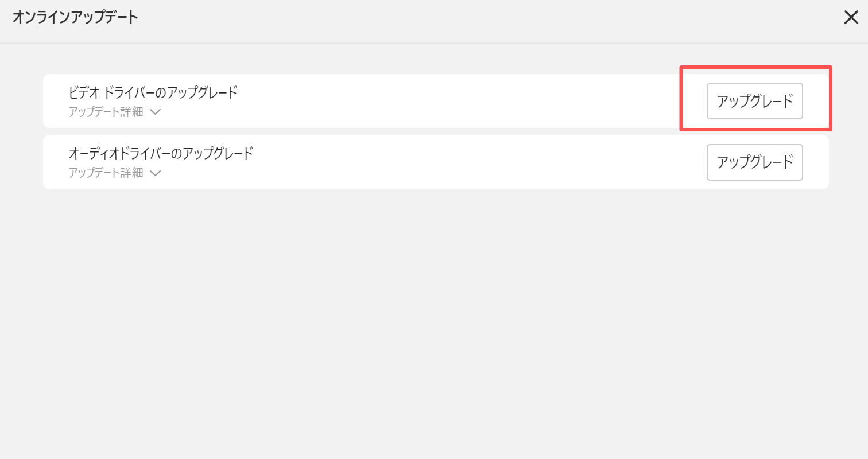Click the empty area below the update list
868x459 pixels.
coord(434,321)
